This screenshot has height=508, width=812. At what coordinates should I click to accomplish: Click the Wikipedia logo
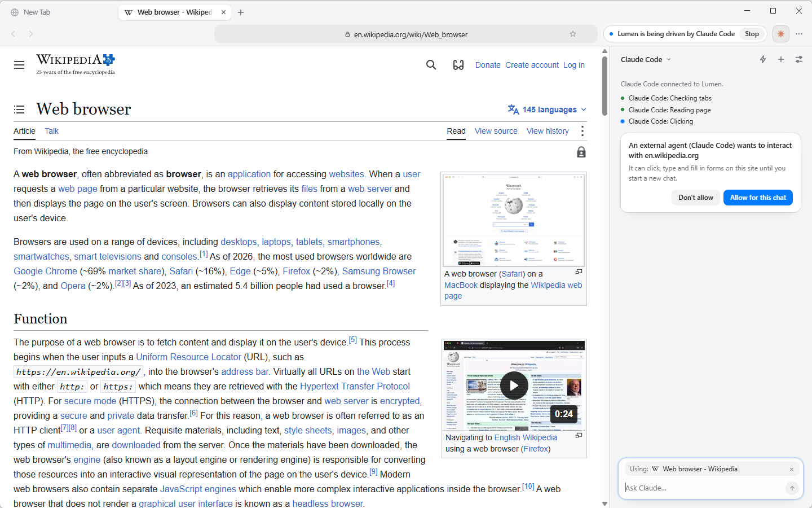pyautogui.click(x=76, y=64)
